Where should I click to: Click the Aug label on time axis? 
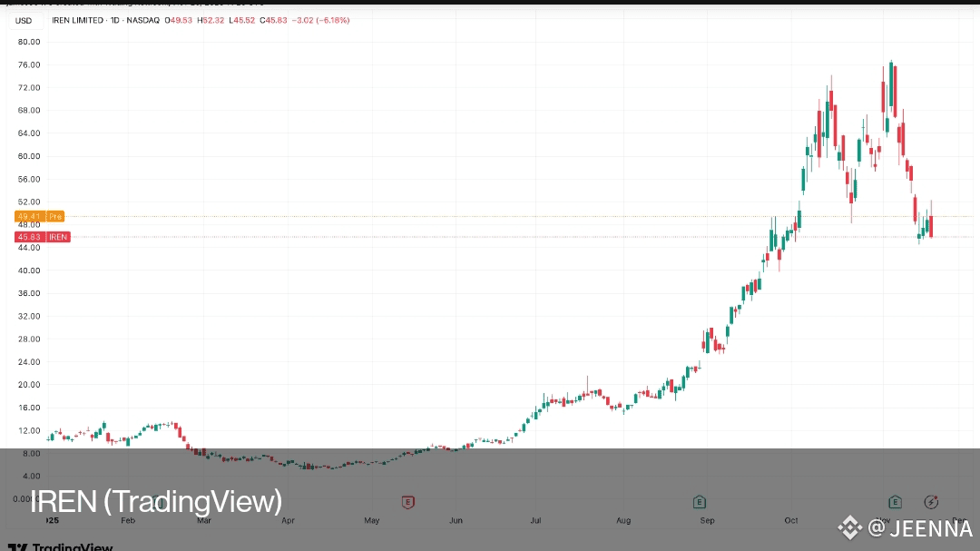(x=623, y=520)
